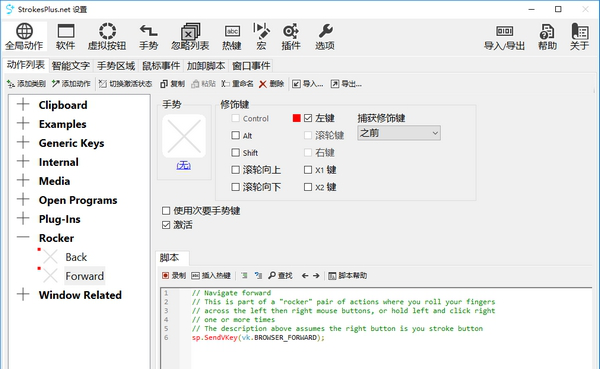Click the 插入热键 insert hotkey button
The height and width of the screenshot is (383, 600).
(211, 275)
